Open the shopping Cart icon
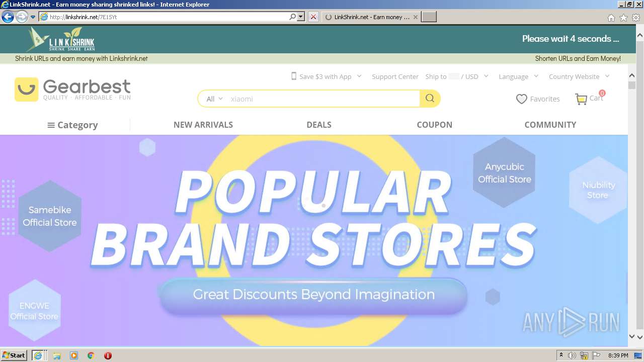 (581, 99)
